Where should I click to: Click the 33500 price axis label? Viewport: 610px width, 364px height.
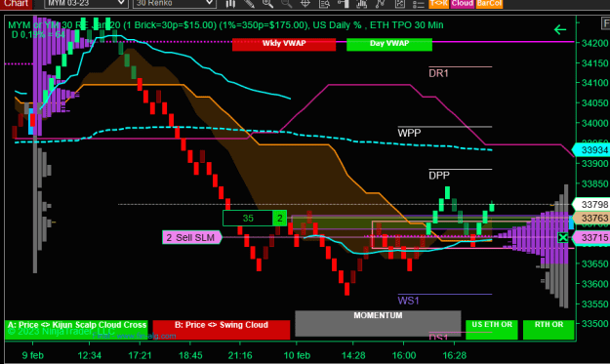point(594,324)
